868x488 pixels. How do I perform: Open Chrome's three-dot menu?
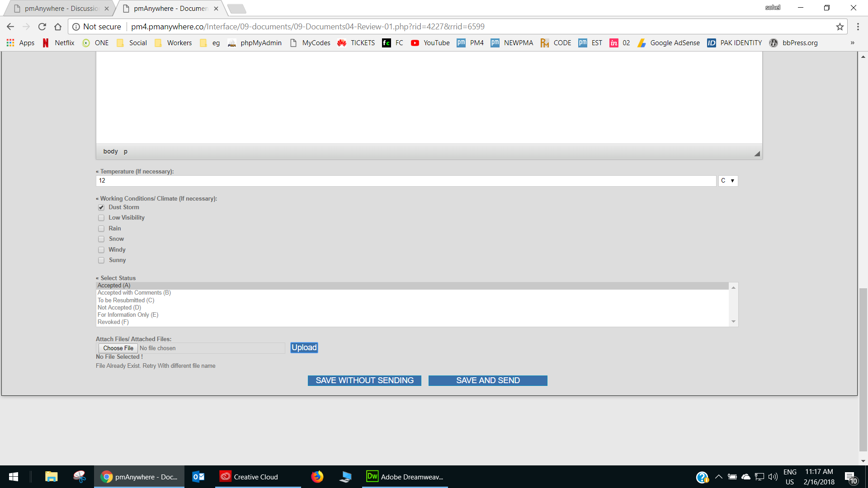pyautogui.click(x=858, y=27)
